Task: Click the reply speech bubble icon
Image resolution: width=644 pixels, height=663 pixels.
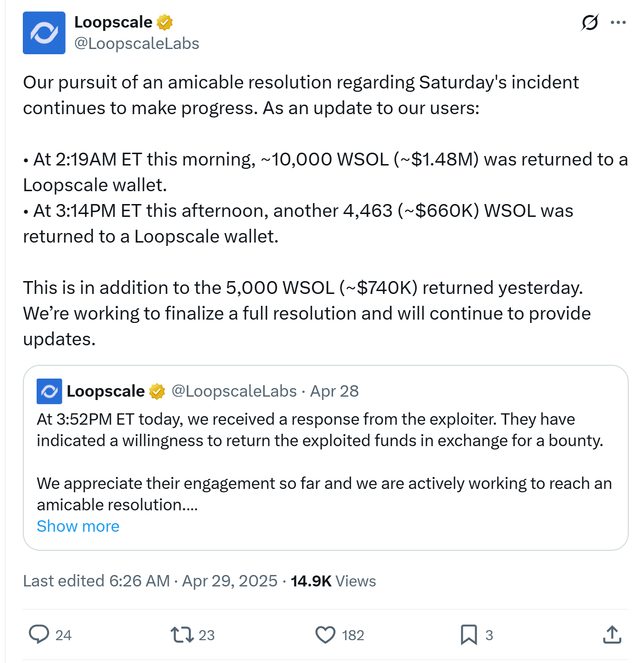Action: click(x=39, y=634)
